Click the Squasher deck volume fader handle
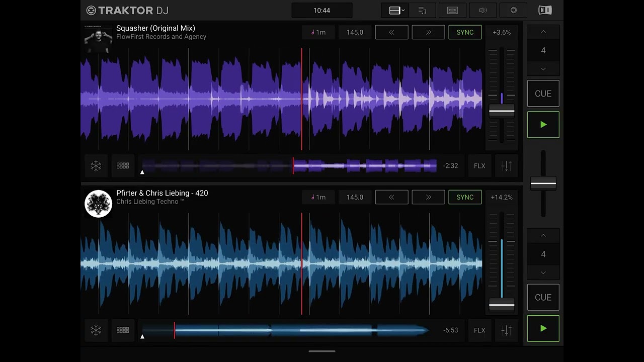Viewport: 644px width, 362px height. point(502,111)
